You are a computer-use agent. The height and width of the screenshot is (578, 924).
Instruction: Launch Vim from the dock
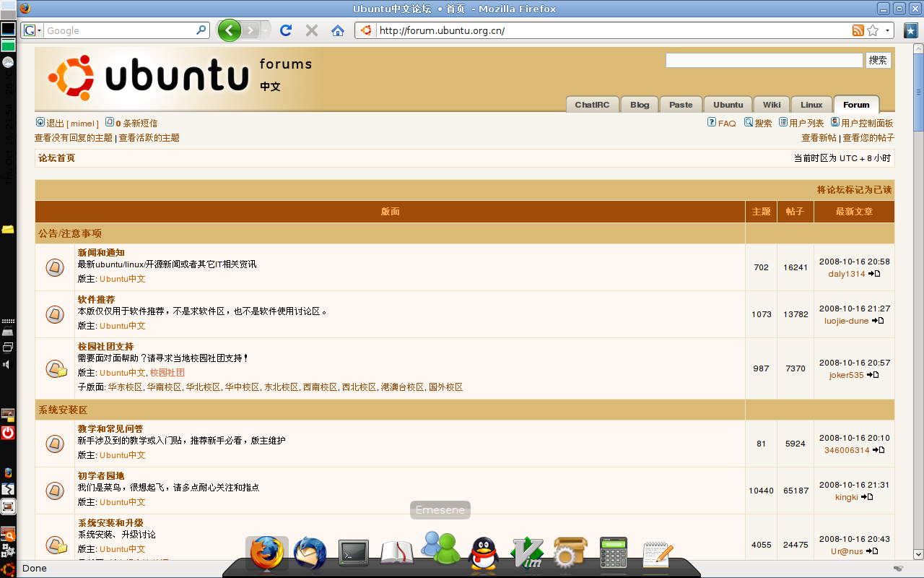tap(527, 553)
